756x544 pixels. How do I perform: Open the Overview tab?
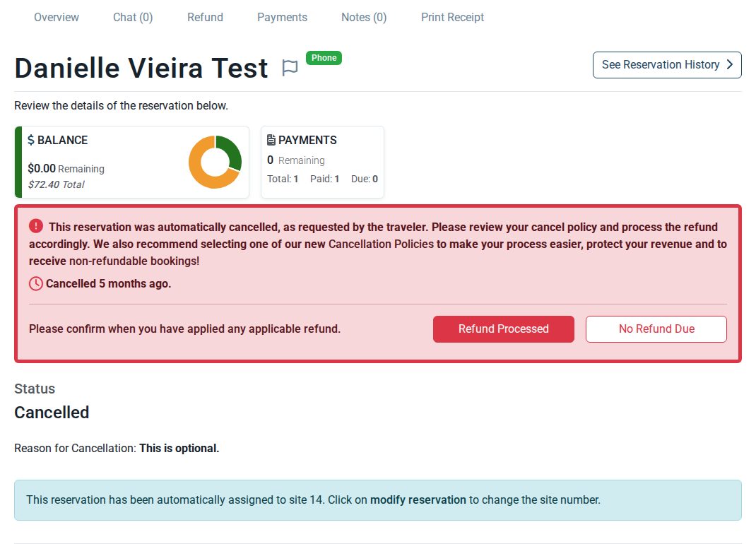point(57,18)
